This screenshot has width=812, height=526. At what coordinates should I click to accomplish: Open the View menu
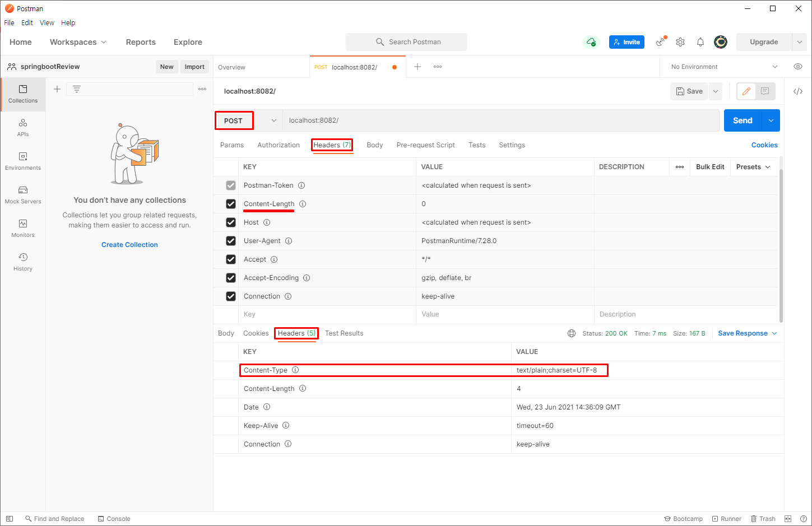pyautogui.click(x=47, y=23)
